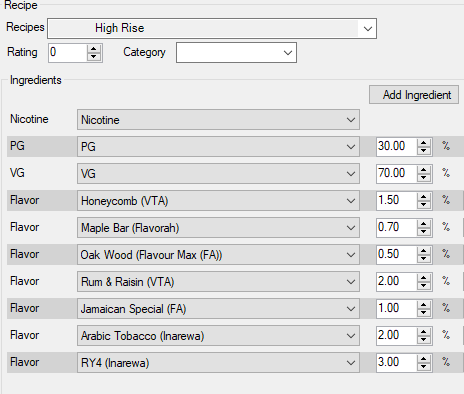Open the Arabic Tobacco (Inarewa) dropdown
Viewport: 464px width, 394px height.
[x=218, y=336]
